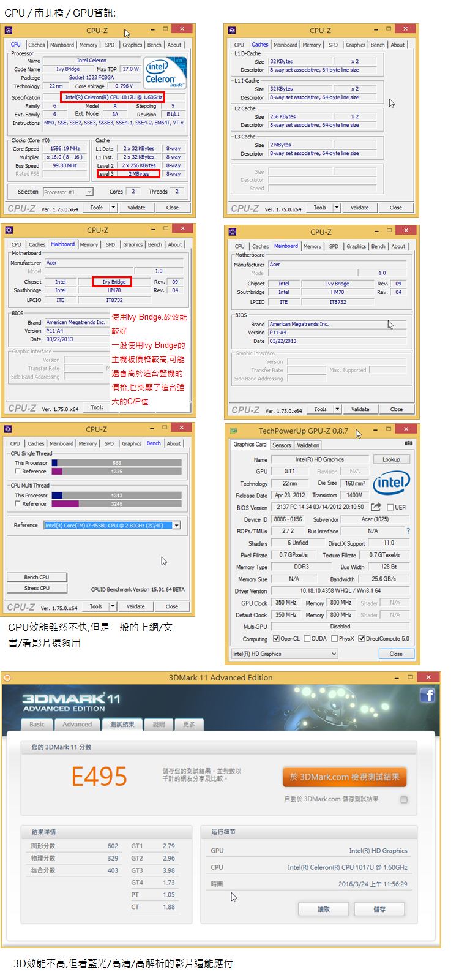Open Tools arrow in CPU-Z Caches window
This screenshot has height=980, width=459.
point(337,208)
